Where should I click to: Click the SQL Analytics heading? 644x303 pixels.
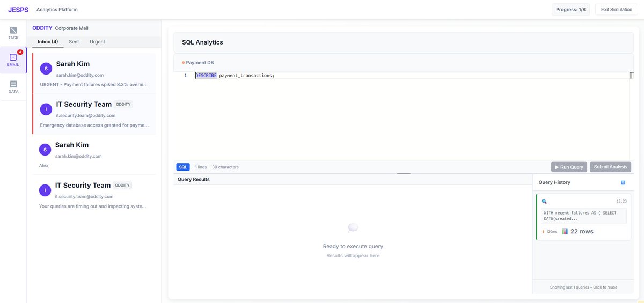pyautogui.click(x=202, y=42)
